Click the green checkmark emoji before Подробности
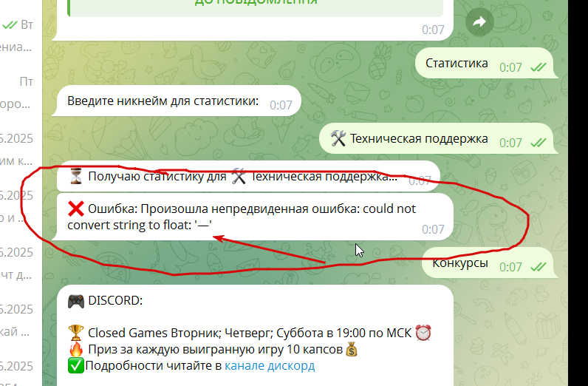 coord(76,366)
